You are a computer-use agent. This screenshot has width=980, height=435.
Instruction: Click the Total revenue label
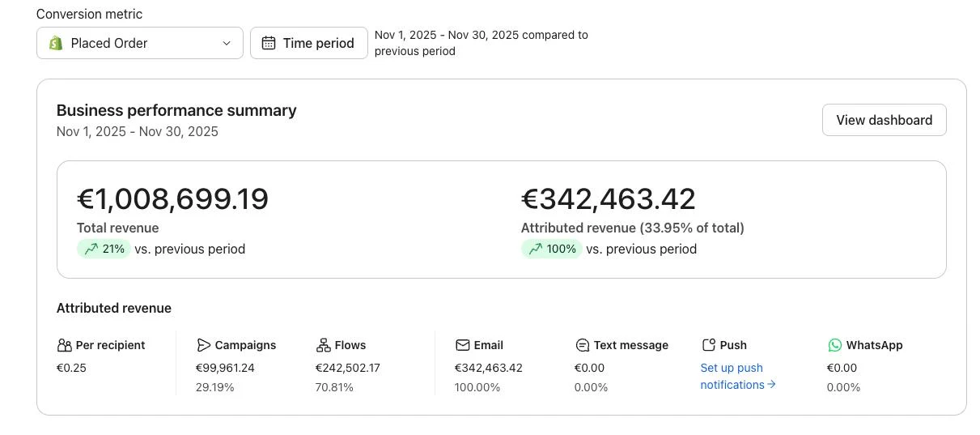tap(118, 228)
